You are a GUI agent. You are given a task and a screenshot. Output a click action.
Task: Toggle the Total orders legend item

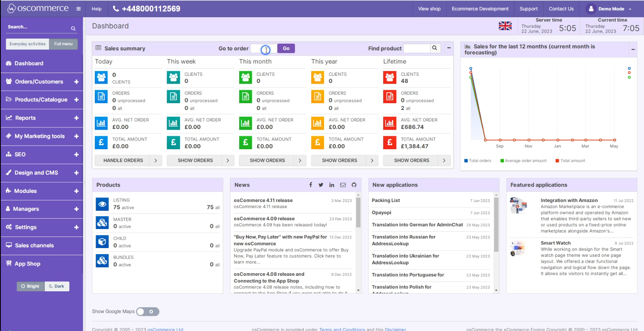478,161
